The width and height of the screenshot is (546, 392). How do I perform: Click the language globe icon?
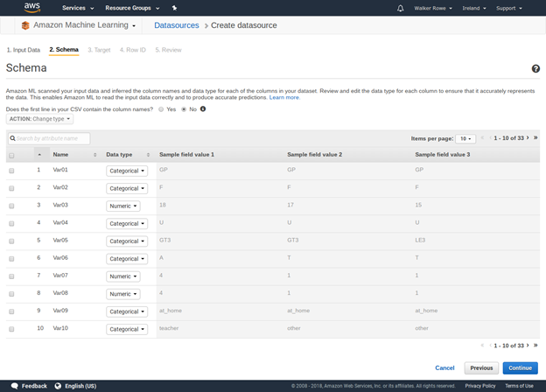pyautogui.click(x=58, y=386)
